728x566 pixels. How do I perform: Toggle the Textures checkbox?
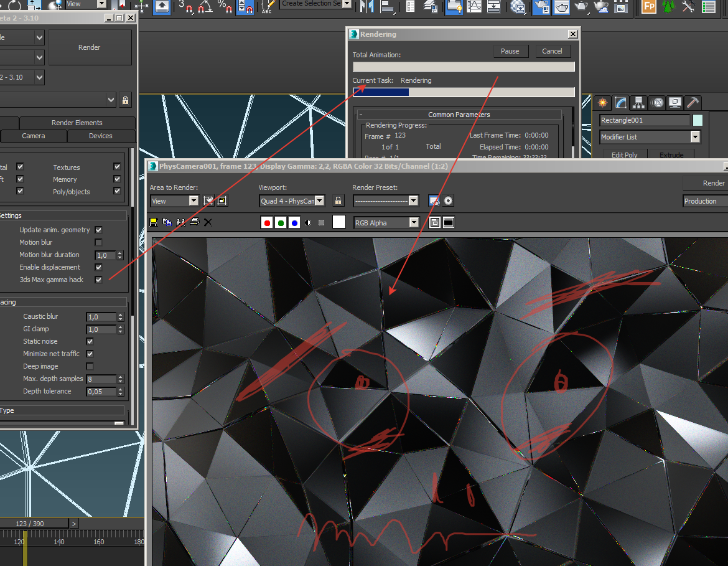[117, 166]
